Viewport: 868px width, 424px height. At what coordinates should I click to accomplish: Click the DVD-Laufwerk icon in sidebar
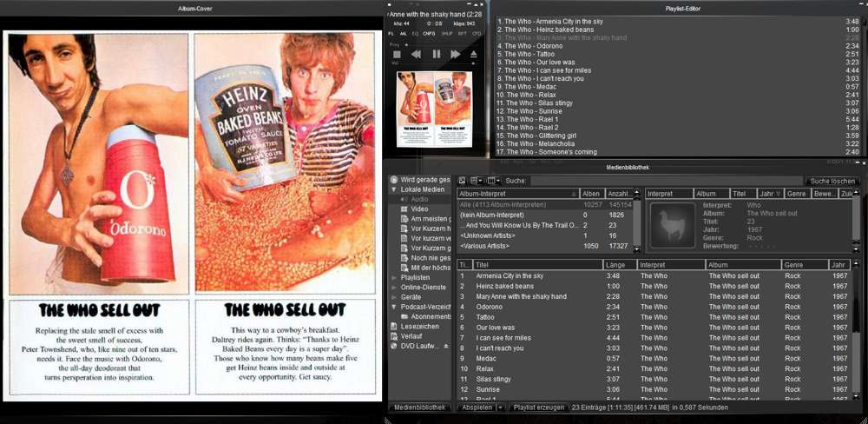pyautogui.click(x=394, y=346)
